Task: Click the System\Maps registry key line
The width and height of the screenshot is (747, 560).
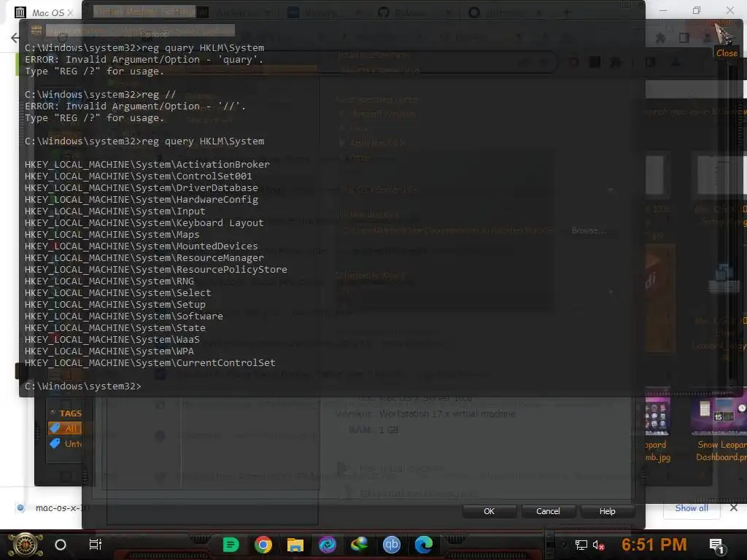Action: coord(112,234)
